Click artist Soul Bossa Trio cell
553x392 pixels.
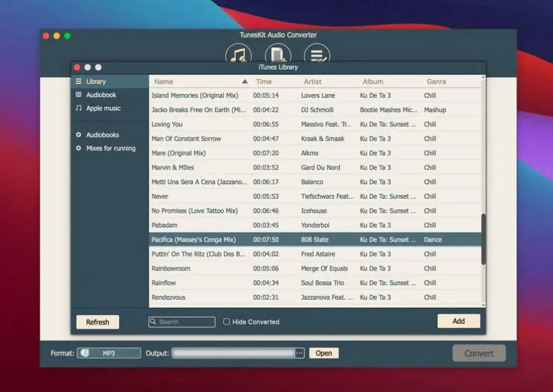click(322, 283)
